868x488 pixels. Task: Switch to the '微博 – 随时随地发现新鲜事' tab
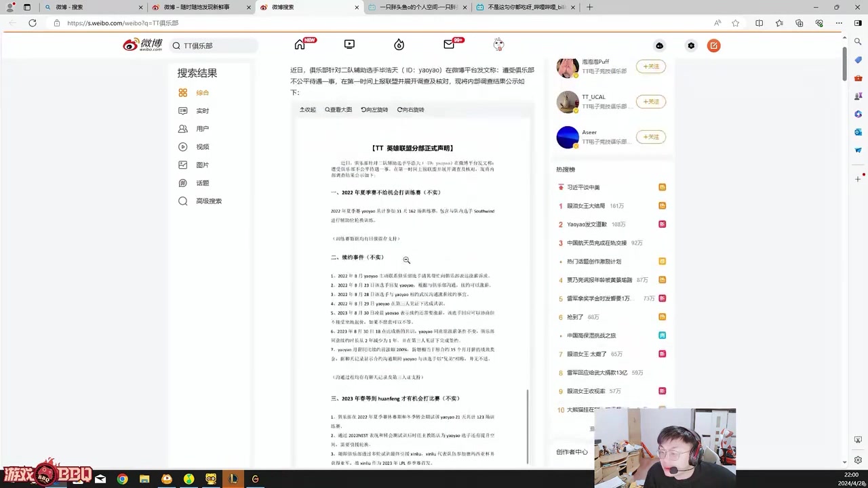pyautogui.click(x=201, y=7)
